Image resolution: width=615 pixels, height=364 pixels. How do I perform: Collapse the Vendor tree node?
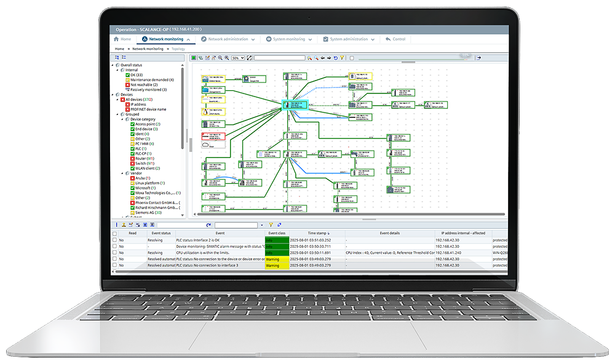point(123,173)
